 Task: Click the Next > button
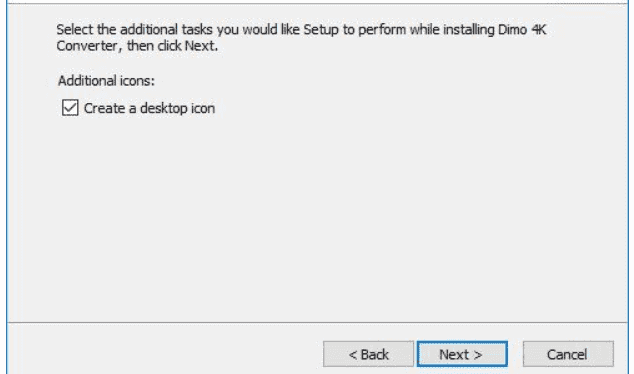pos(462,354)
